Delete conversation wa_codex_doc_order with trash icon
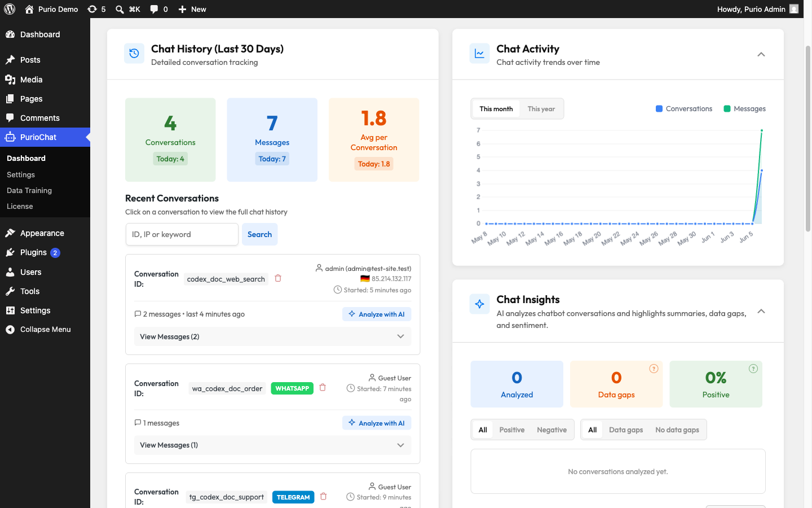Viewport: 812px width, 508px height. click(323, 388)
